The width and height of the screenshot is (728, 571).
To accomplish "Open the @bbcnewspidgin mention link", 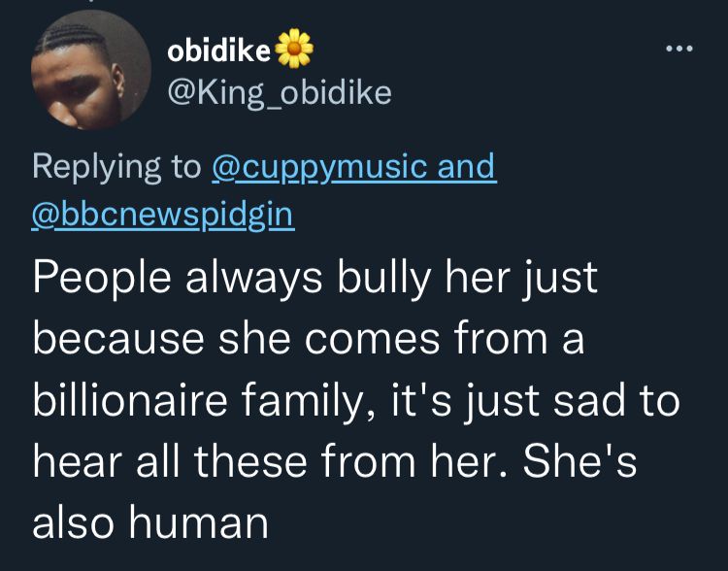I will (162, 215).
